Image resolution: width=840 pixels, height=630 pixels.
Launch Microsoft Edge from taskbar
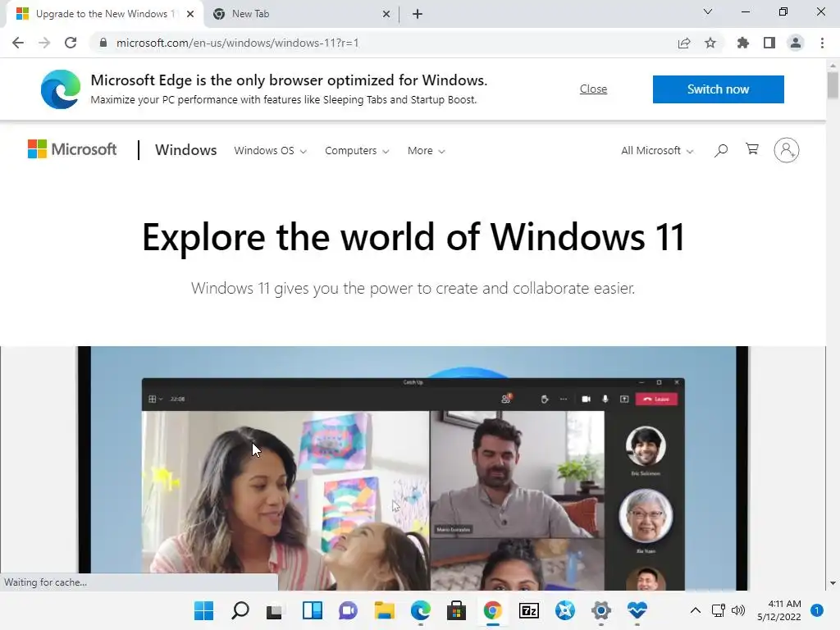[x=421, y=610]
